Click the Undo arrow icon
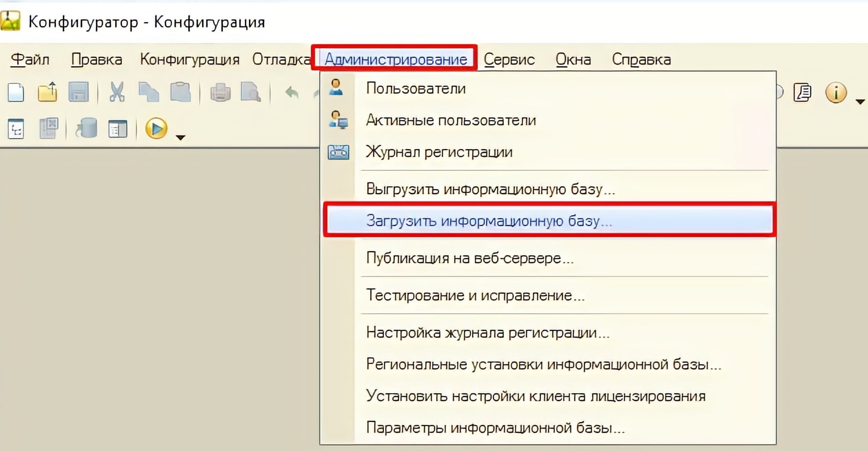The image size is (868, 451). coord(292,92)
